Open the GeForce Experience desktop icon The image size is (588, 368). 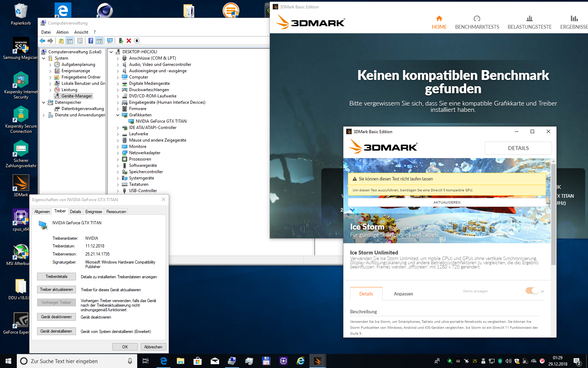(x=21, y=323)
